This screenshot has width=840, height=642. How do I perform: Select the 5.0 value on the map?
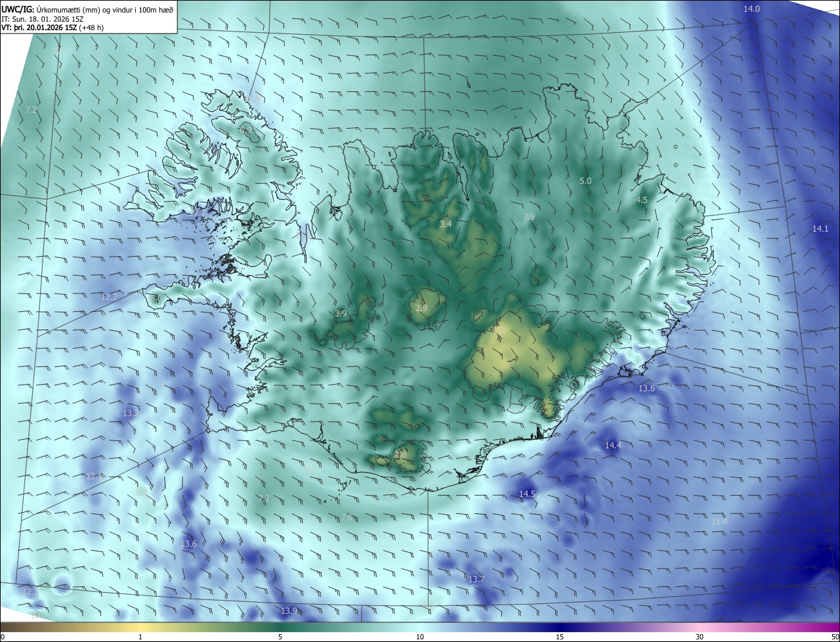pyautogui.click(x=585, y=181)
